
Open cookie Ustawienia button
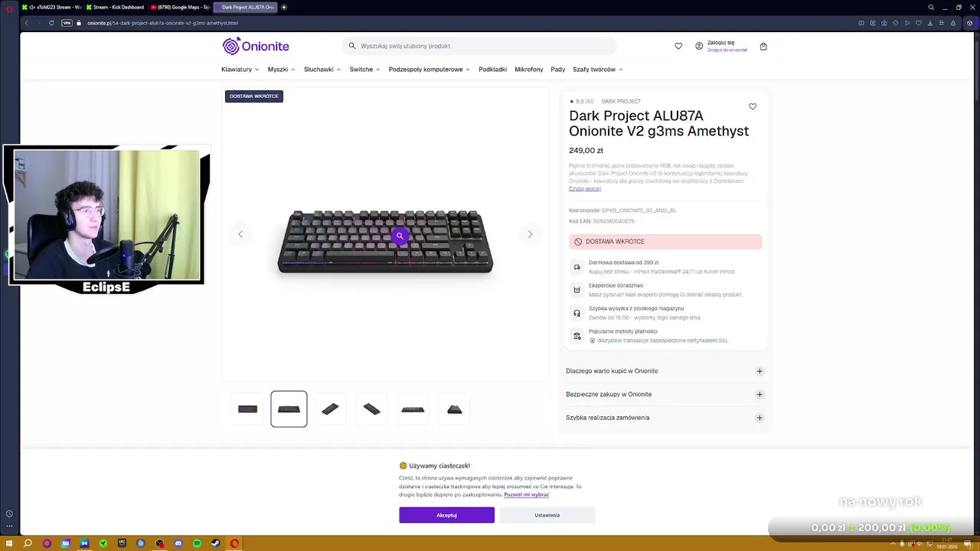coord(547,515)
